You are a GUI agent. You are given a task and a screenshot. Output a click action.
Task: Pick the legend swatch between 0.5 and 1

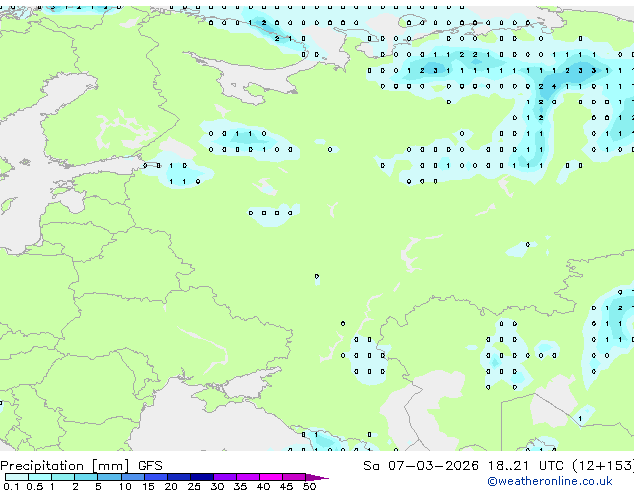click(x=40, y=477)
